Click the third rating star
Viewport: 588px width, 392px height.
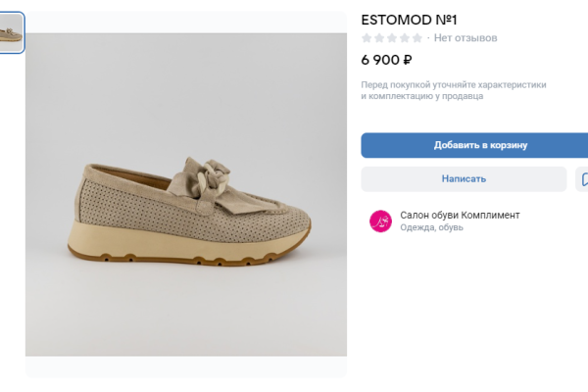(x=392, y=38)
